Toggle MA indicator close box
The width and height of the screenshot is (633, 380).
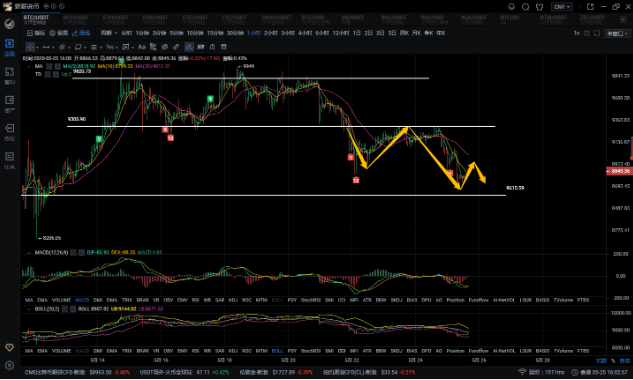[x=57, y=66]
